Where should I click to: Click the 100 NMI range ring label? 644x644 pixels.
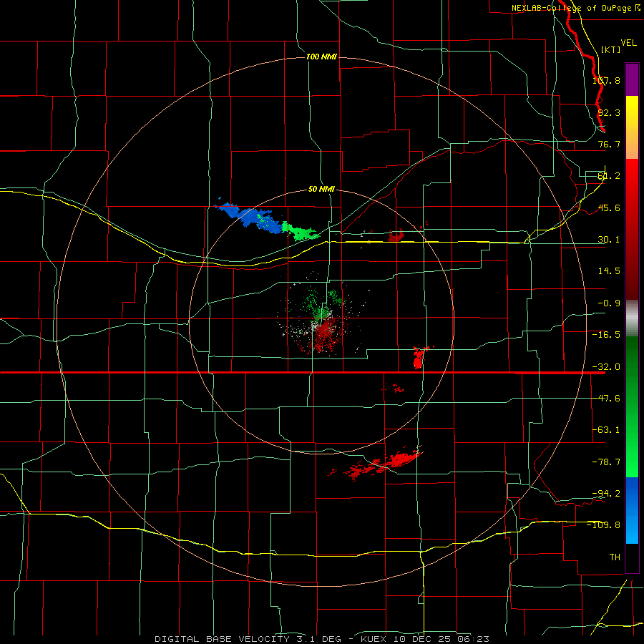click(x=321, y=57)
